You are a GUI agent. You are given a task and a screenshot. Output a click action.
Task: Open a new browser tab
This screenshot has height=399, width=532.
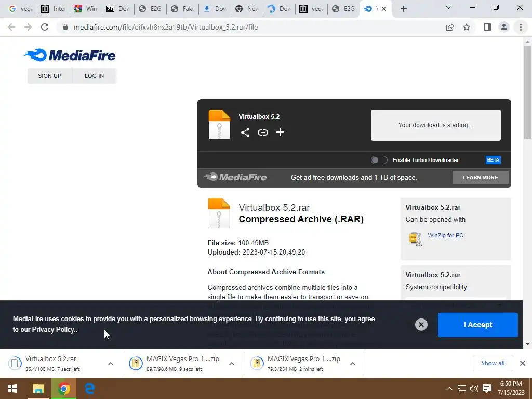coord(403,9)
